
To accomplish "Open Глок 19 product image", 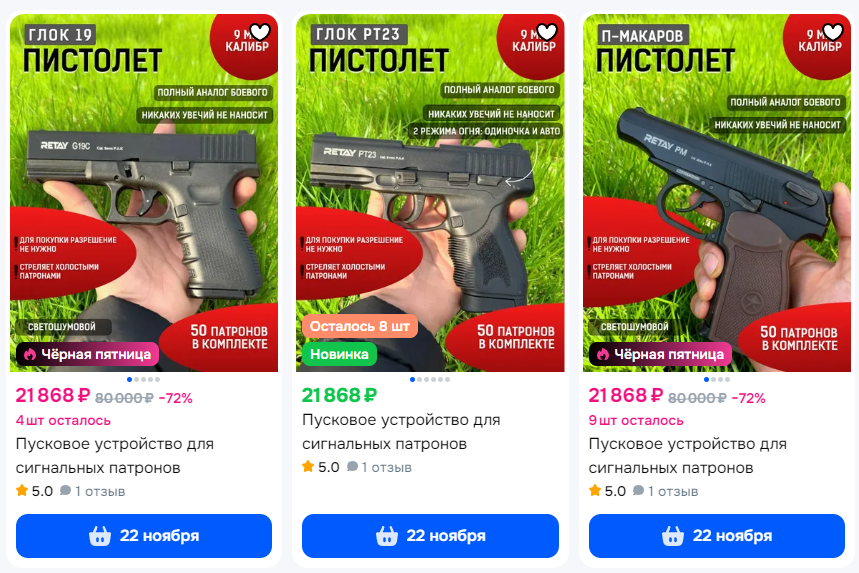I will 144,193.
